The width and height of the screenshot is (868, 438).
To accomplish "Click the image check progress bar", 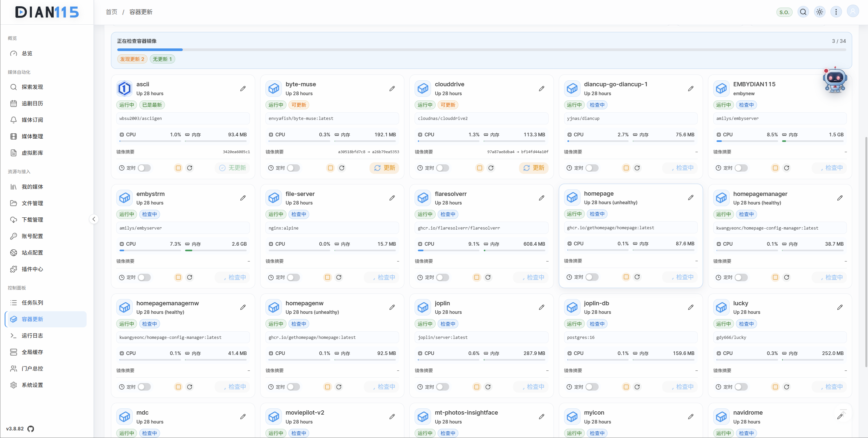I will tap(481, 50).
